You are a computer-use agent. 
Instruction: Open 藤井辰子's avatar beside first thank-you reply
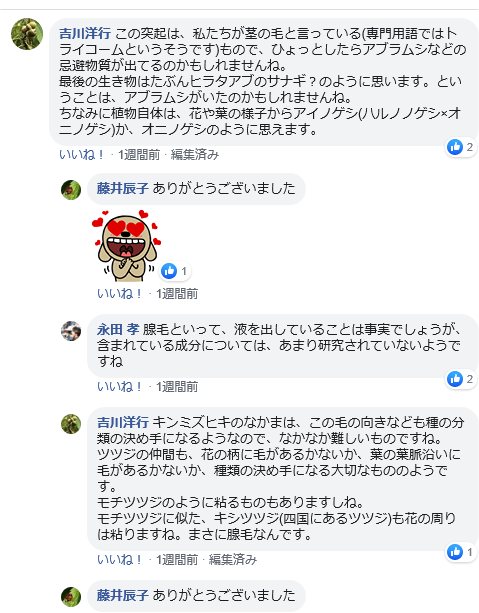(71, 190)
